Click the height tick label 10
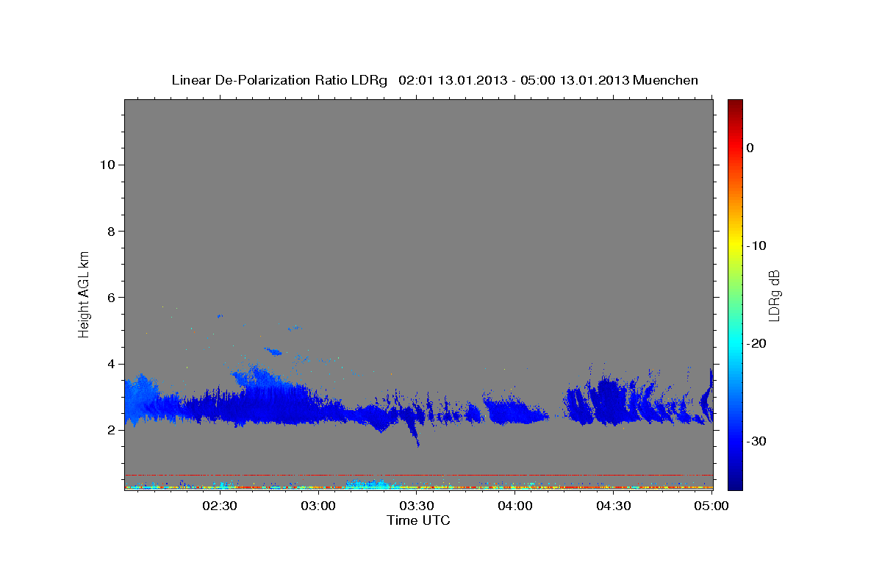 click(x=107, y=165)
